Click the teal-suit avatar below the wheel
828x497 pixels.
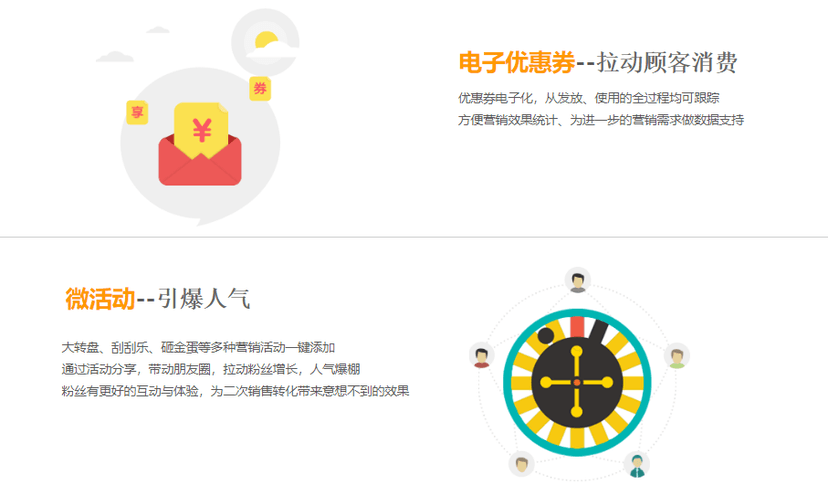(x=637, y=464)
